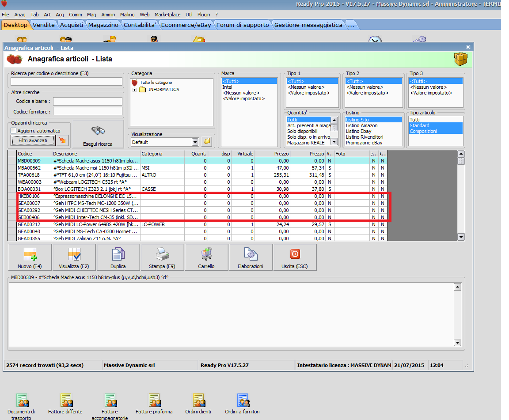Sort the table by the Codice column header
Image resolution: width=509 pixels, height=420 pixels.
tap(34, 154)
